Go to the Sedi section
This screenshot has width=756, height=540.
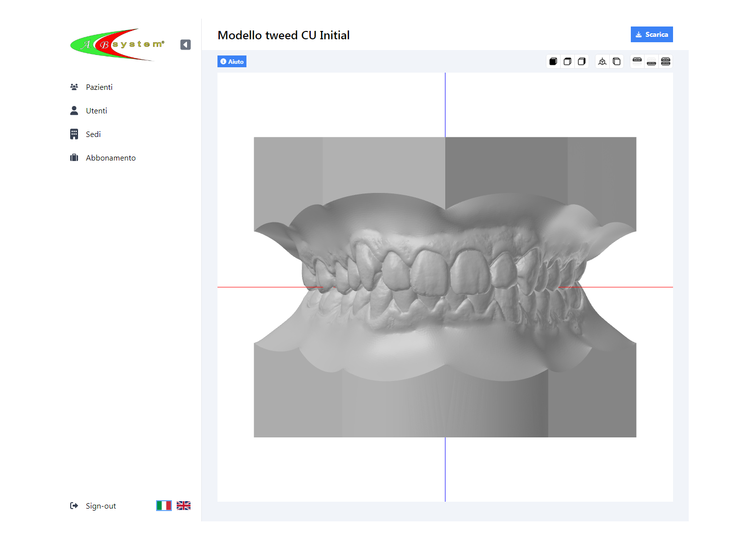pyautogui.click(x=93, y=134)
